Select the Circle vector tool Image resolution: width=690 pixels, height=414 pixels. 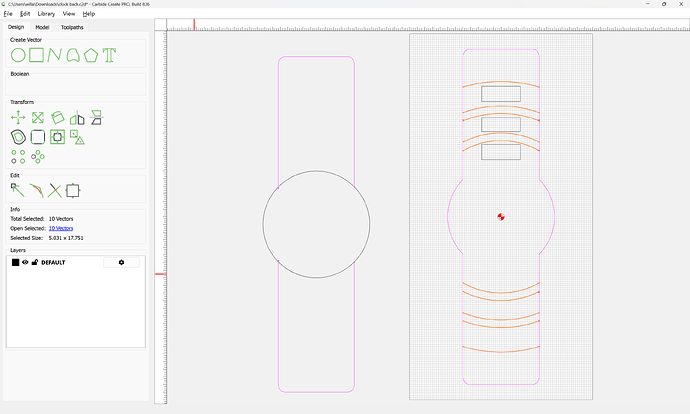pos(18,54)
